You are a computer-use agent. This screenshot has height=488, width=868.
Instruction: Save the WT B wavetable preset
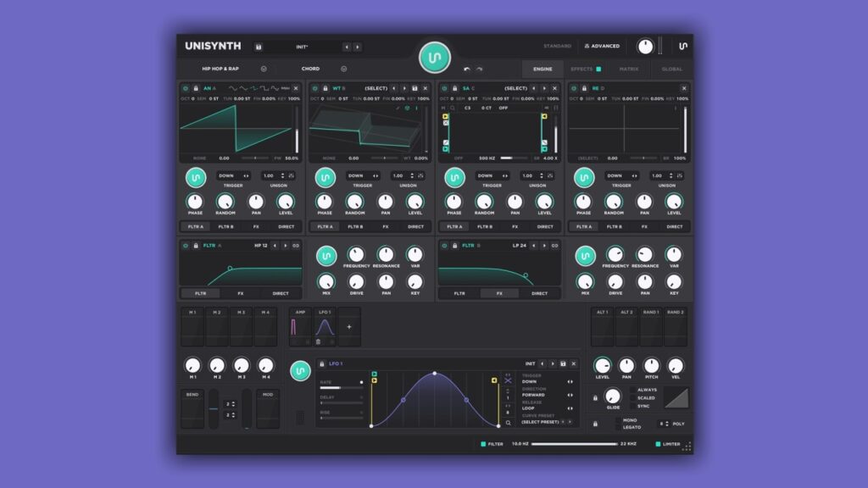[415, 88]
